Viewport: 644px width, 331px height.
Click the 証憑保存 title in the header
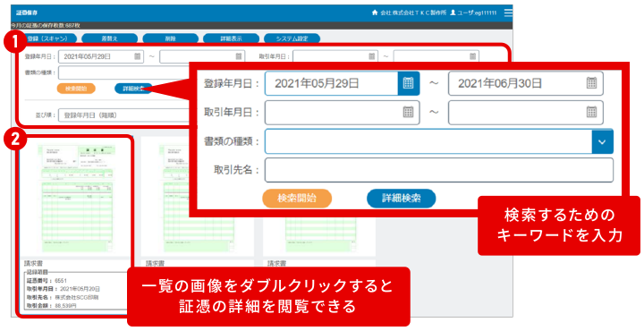27,13
